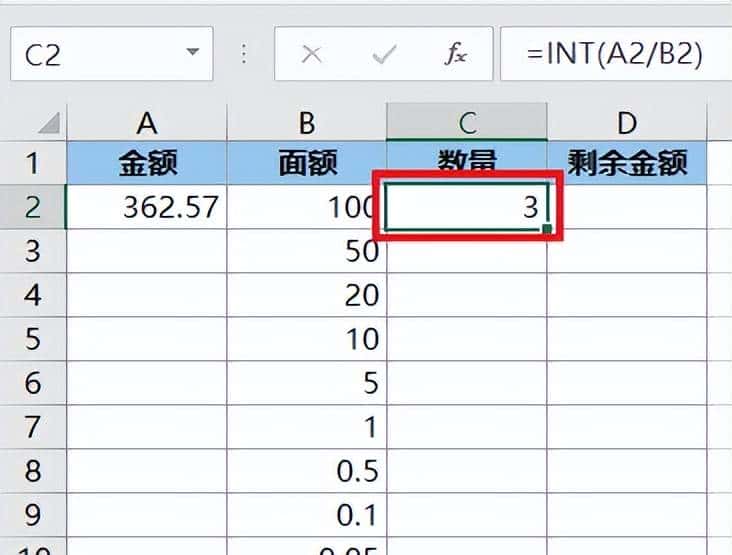This screenshot has height=555, width=732.
Task: Click the 面额 header cell
Action: (307, 163)
